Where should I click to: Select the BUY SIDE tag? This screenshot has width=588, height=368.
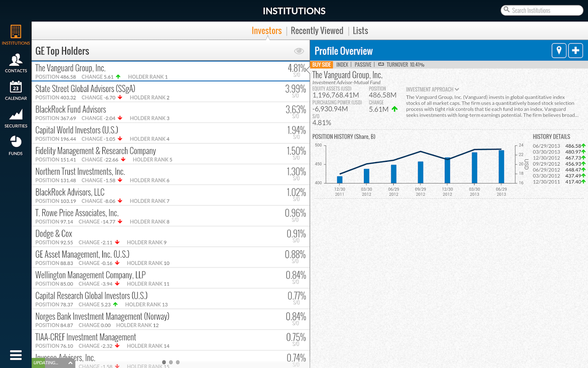point(321,65)
